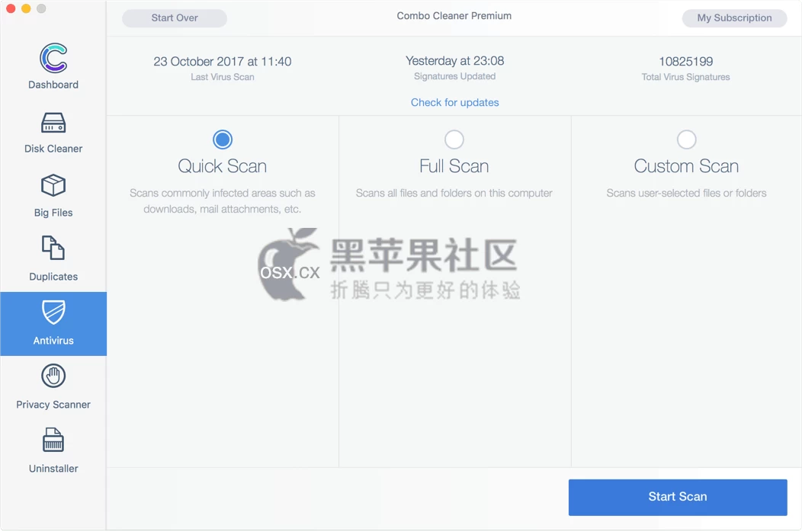
Task: Go to the Disk Cleaner label
Action: coord(53,149)
